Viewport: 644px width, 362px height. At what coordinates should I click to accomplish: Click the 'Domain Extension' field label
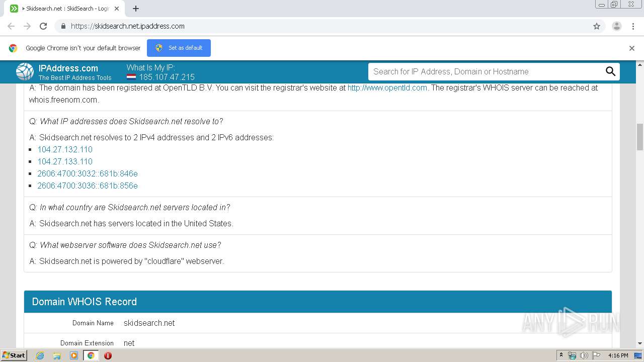(87, 343)
